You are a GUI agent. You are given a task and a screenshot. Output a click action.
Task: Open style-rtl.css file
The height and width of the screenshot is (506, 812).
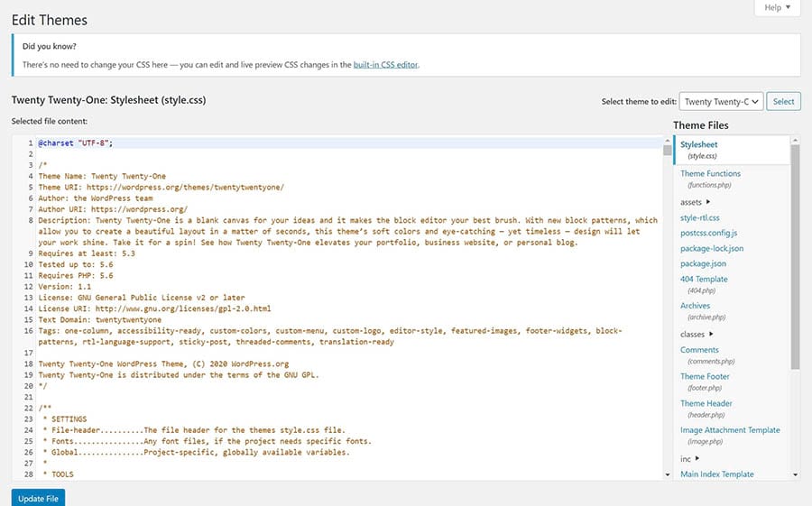coord(700,217)
